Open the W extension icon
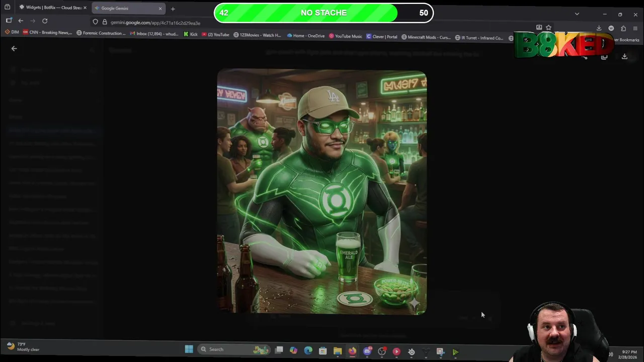 tap(611, 28)
